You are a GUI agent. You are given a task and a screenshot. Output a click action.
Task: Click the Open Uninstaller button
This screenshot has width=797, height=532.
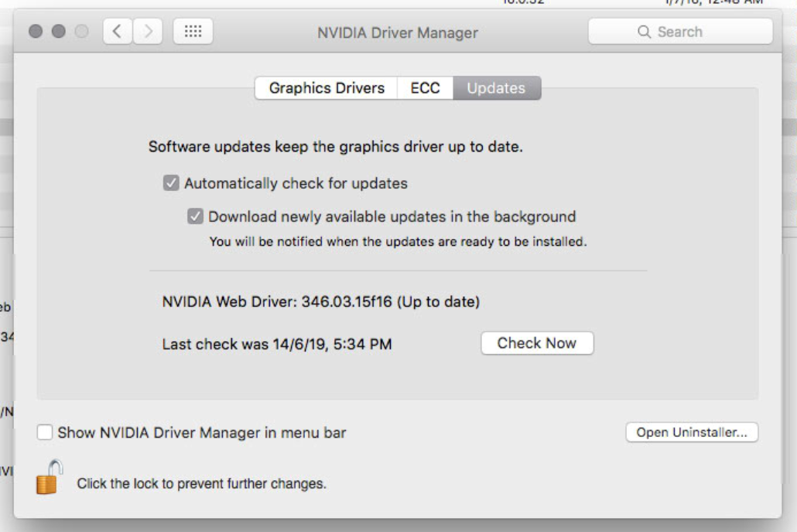tap(692, 432)
